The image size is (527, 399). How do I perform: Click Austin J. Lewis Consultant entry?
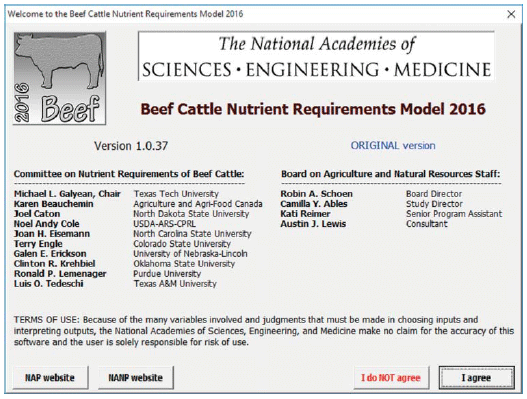tap(364, 224)
